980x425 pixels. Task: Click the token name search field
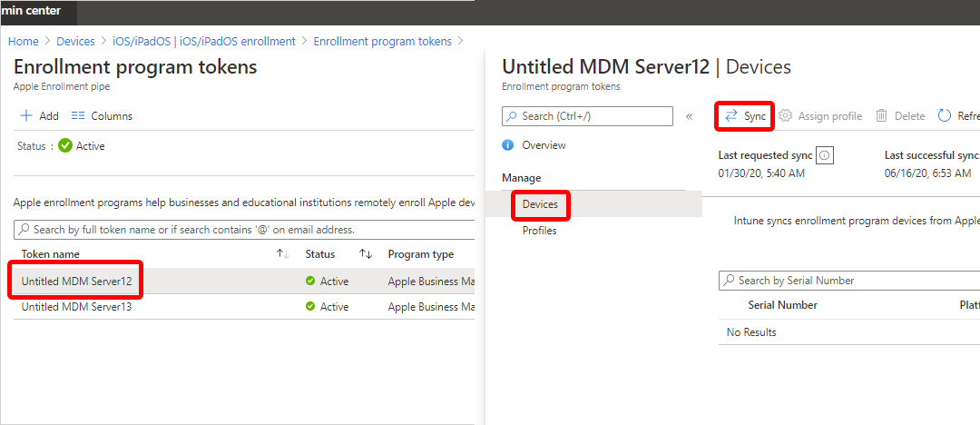tap(244, 230)
